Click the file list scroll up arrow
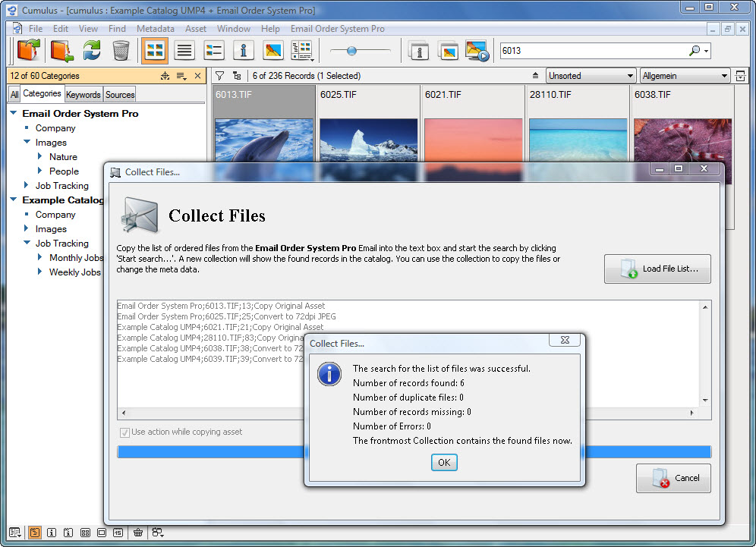Viewport: 756px width, 547px height. 705,307
